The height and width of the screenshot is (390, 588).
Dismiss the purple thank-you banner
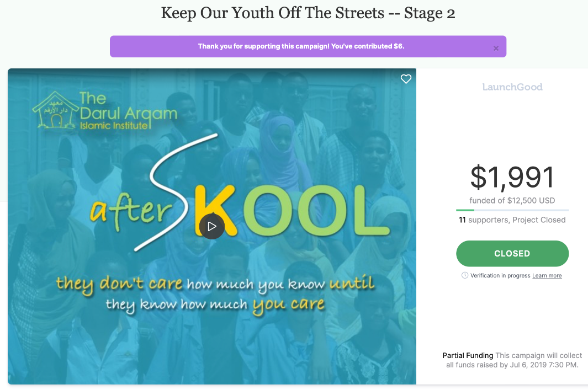[496, 48]
